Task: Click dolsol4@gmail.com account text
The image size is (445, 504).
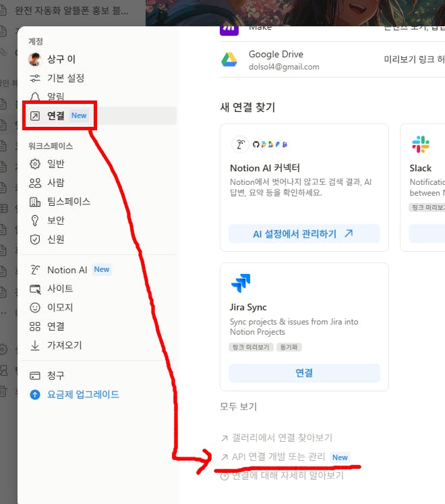Action: (284, 67)
